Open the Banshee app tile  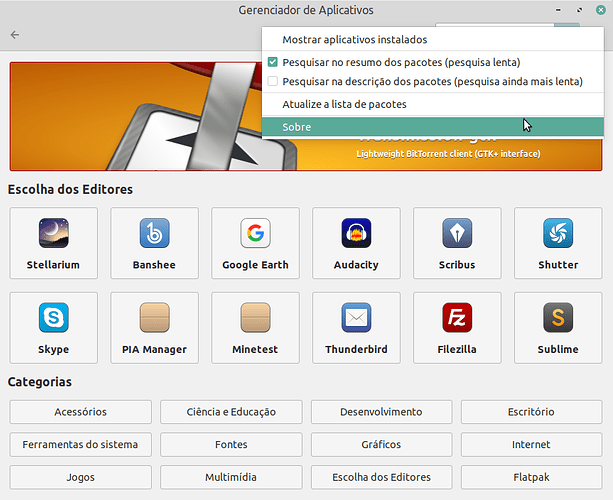[x=154, y=243]
